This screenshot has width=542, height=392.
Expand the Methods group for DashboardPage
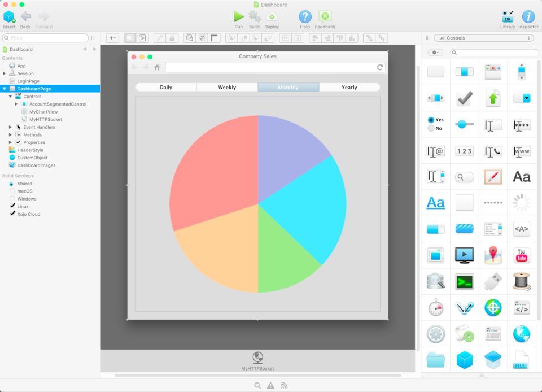[x=10, y=134]
